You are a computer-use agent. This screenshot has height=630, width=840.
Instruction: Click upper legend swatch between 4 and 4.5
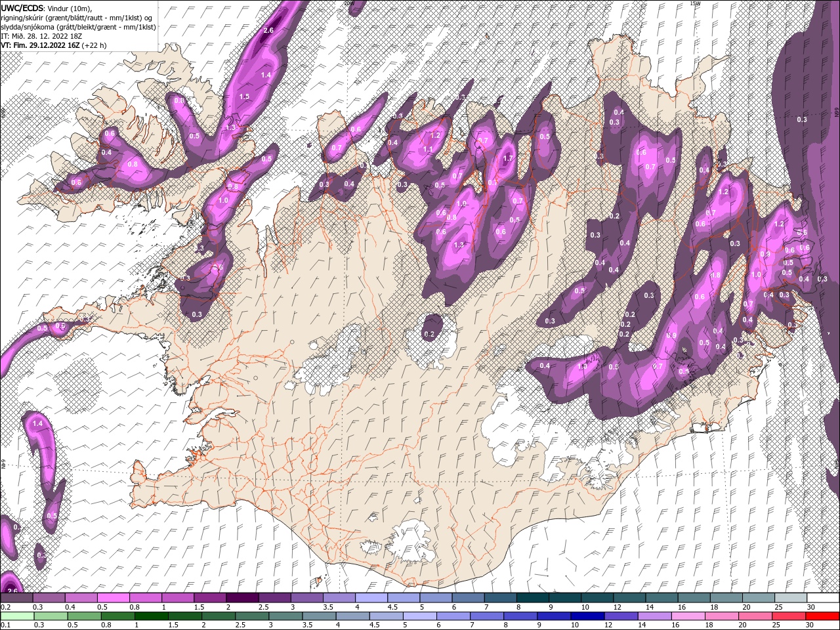[x=371, y=598]
